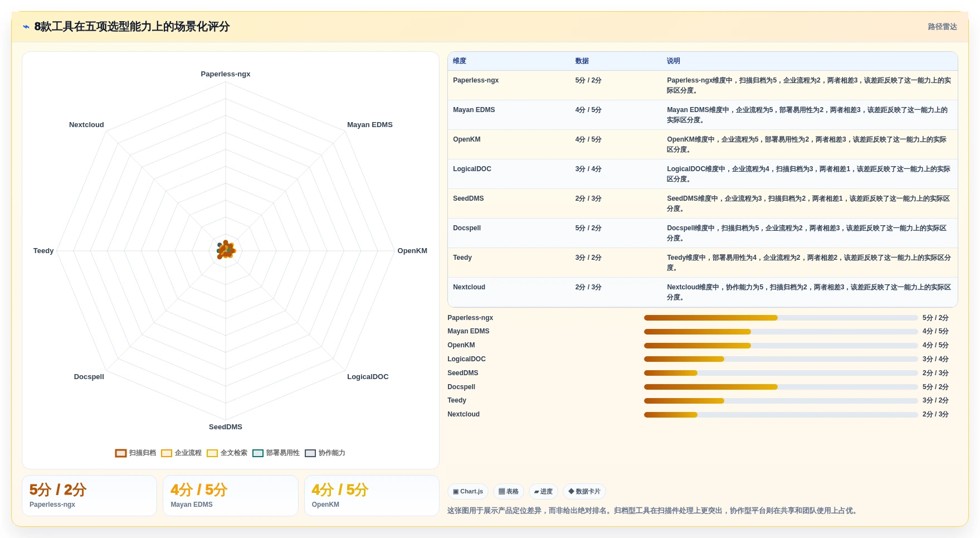980x538 pixels.
Task: Click the 3分 / 4分 value in LogicalDOC table row
Action: click(588, 169)
